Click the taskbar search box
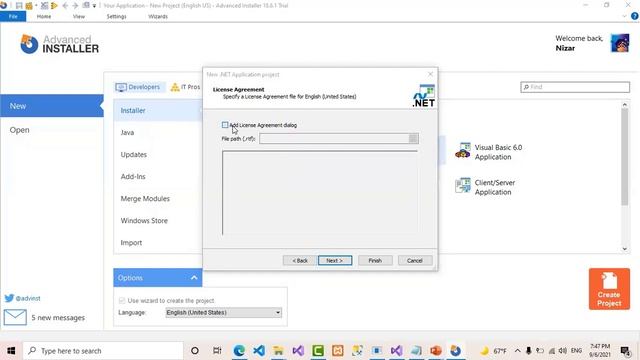640x360 pixels. [x=103, y=351]
